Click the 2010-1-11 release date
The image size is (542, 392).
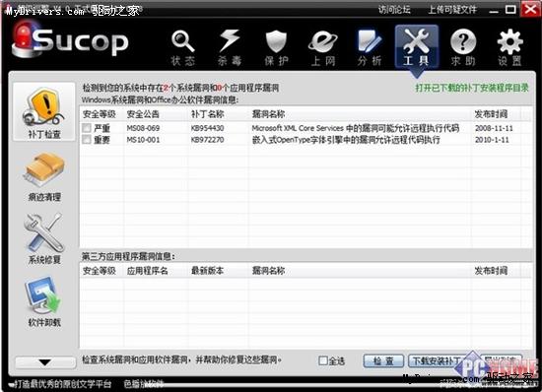[492, 140]
